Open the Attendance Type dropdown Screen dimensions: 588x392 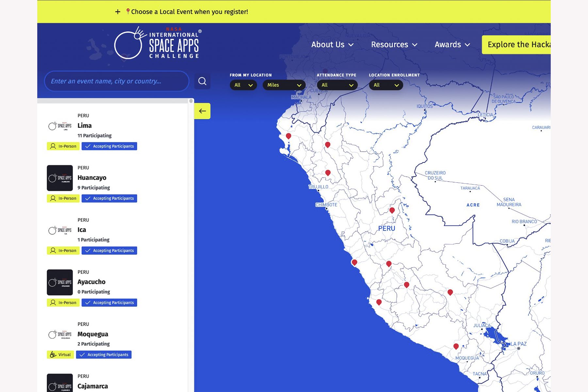[337, 85]
